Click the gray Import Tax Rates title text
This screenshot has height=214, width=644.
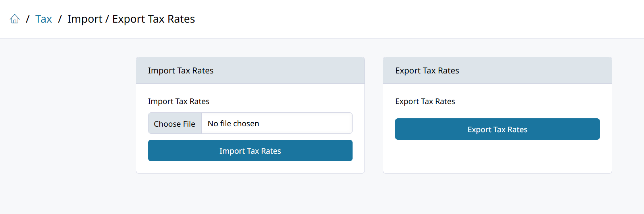click(x=181, y=70)
